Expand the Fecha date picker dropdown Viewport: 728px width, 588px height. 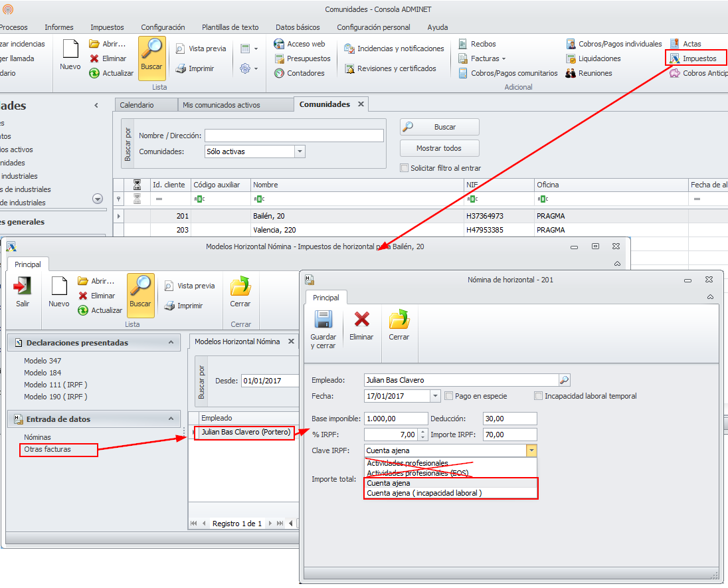point(436,396)
